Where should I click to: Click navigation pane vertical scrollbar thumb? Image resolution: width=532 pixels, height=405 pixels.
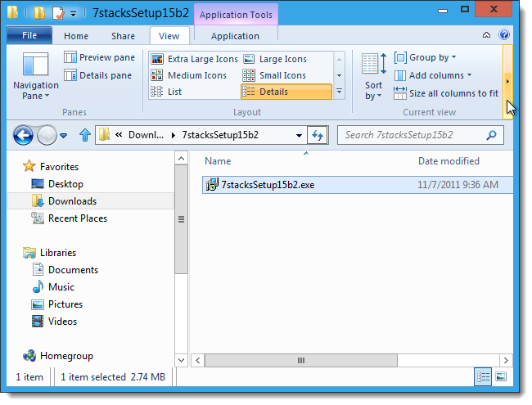[x=181, y=219]
